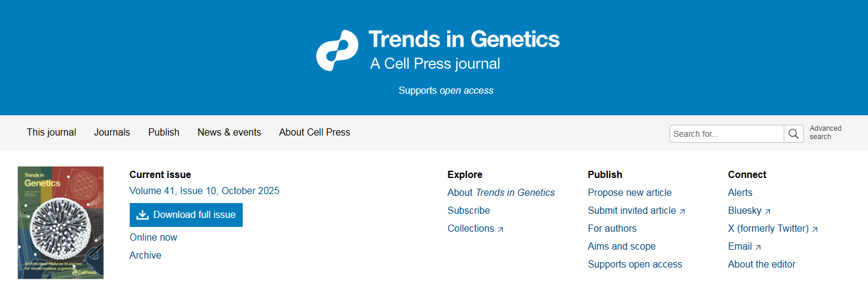Viewport: 868px width, 298px height.
Task: Open the Aims and scope page
Action: point(622,247)
